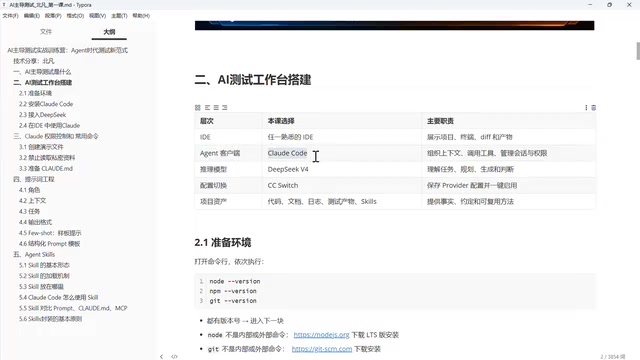Go to outline entry 2.3 接入DeepSeek
The height and width of the screenshot is (360, 640).
coord(42,115)
